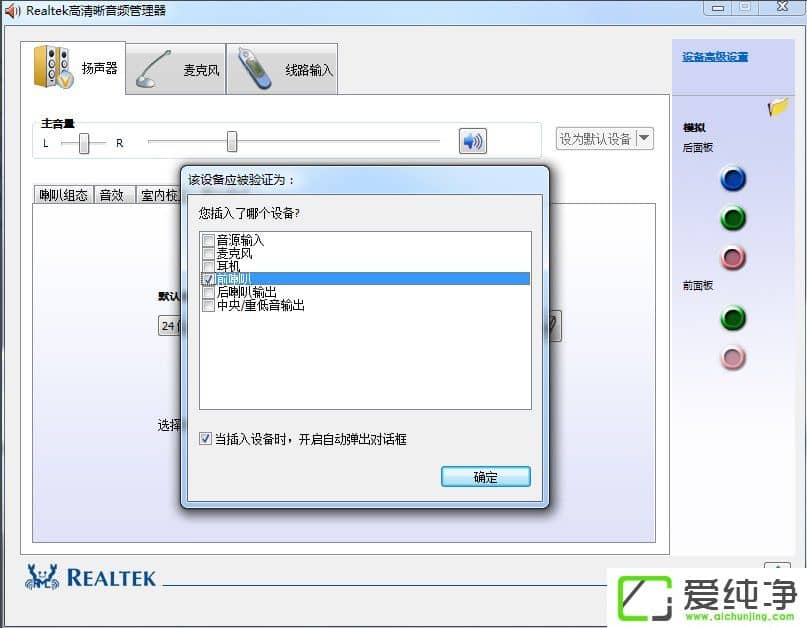Click the pink microphone jack on rear panel
Image resolution: width=807 pixels, height=628 pixels.
click(733, 256)
